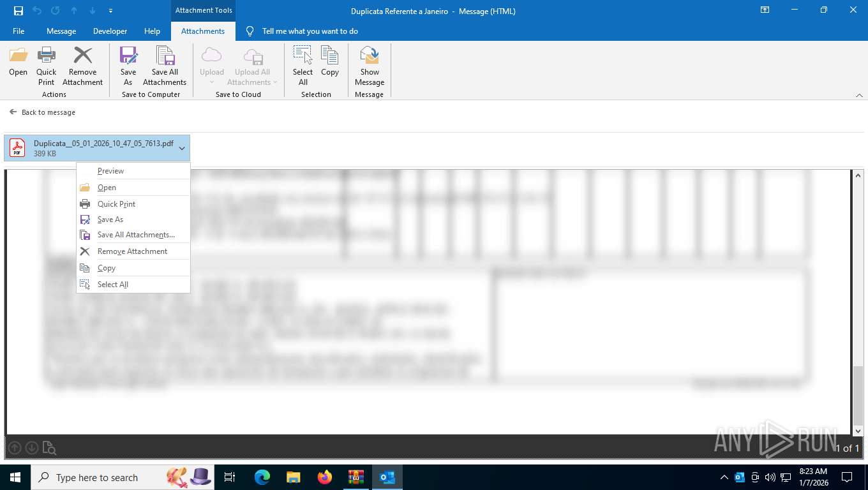Screen dimensions: 868x490
Task: Choose Copy from the context menu
Action: point(133,268)
